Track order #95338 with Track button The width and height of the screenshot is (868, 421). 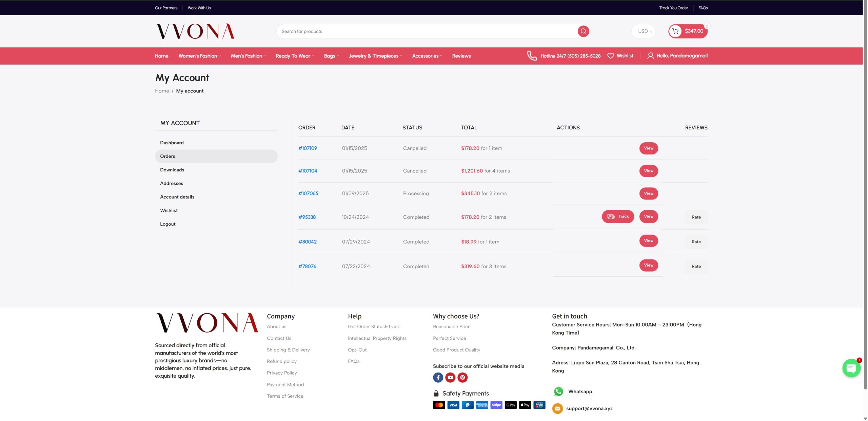tap(618, 216)
